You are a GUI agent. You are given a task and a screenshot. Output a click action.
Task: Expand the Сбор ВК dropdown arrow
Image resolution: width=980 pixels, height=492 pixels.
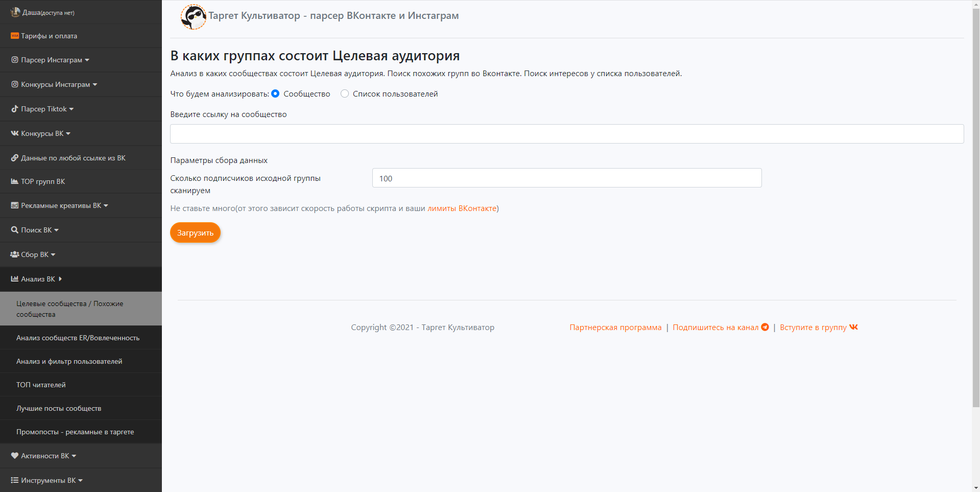pyautogui.click(x=53, y=255)
